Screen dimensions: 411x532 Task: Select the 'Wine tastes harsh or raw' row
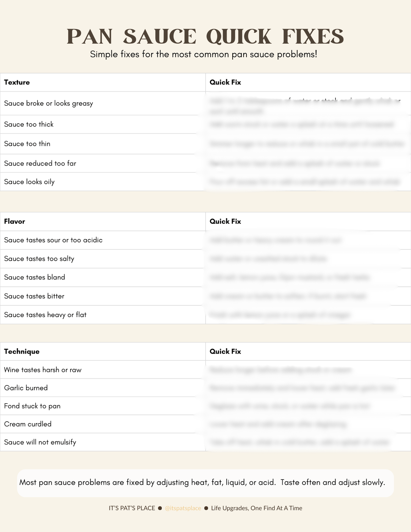(43, 370)
